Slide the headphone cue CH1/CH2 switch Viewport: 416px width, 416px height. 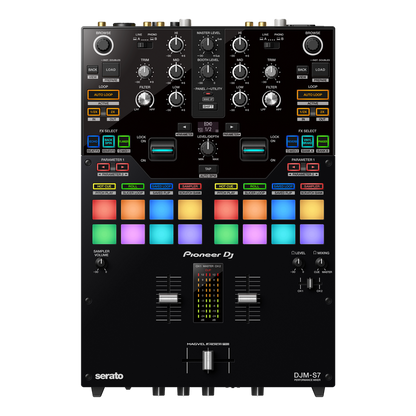click(310, 283)
